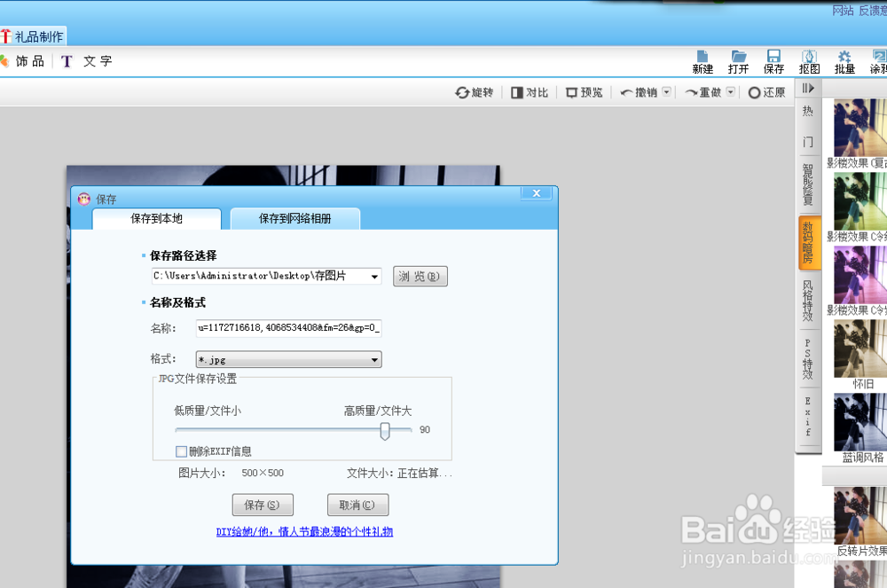Select the 热门 side tab
The width and height of the screenshot is (887, 588).
click(808, 126)
